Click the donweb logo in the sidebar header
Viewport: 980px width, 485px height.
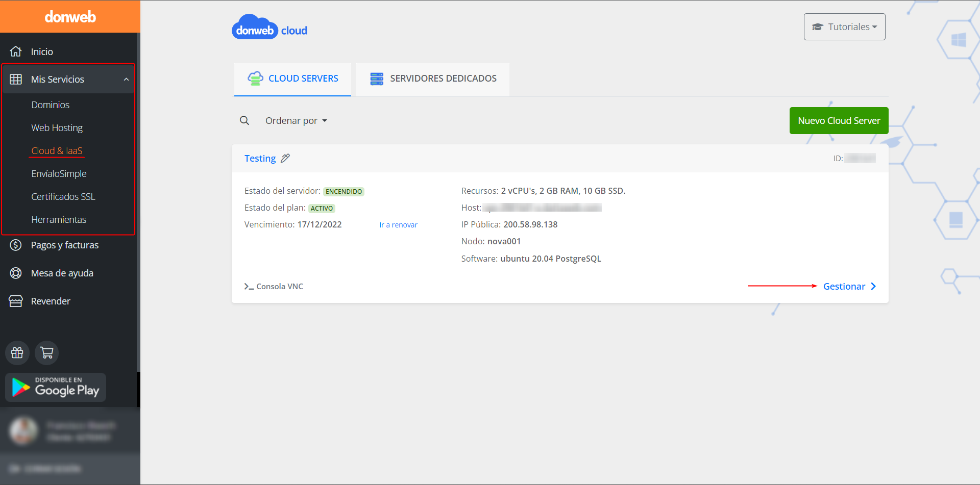(x=70, y=17)
